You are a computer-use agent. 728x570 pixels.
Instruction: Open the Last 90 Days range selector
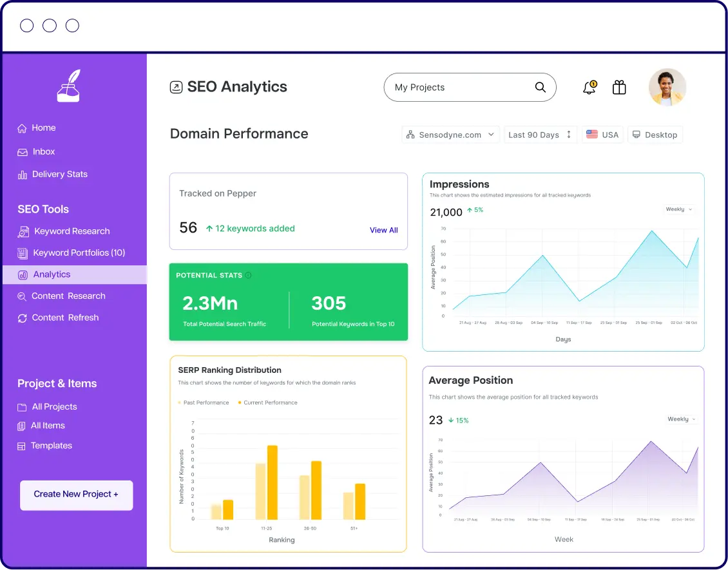(541, 135)
